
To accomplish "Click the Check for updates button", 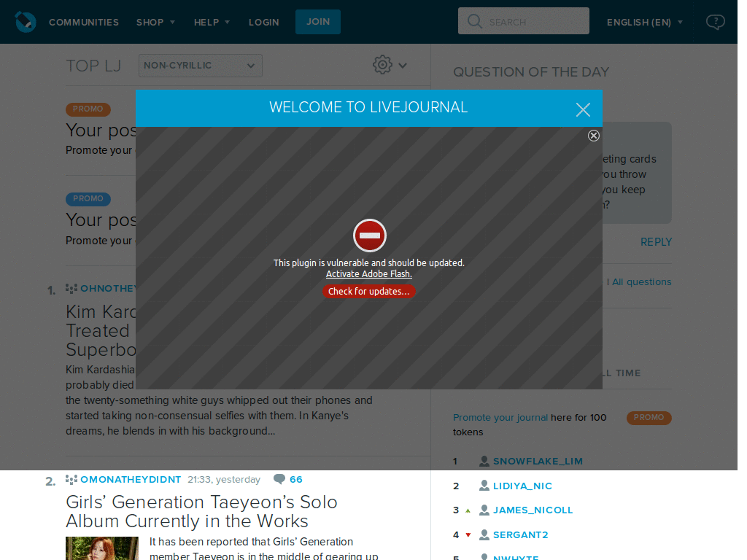I will (368, 292).
